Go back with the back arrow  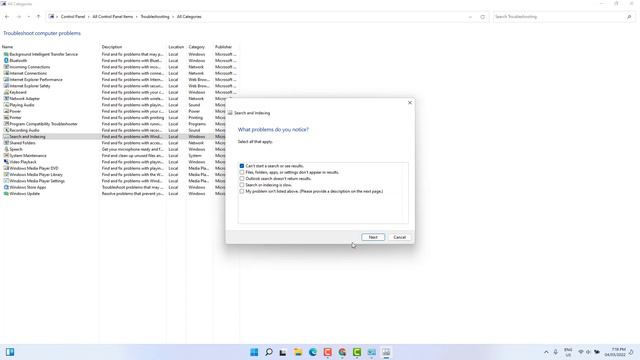[x=7, y=17]
